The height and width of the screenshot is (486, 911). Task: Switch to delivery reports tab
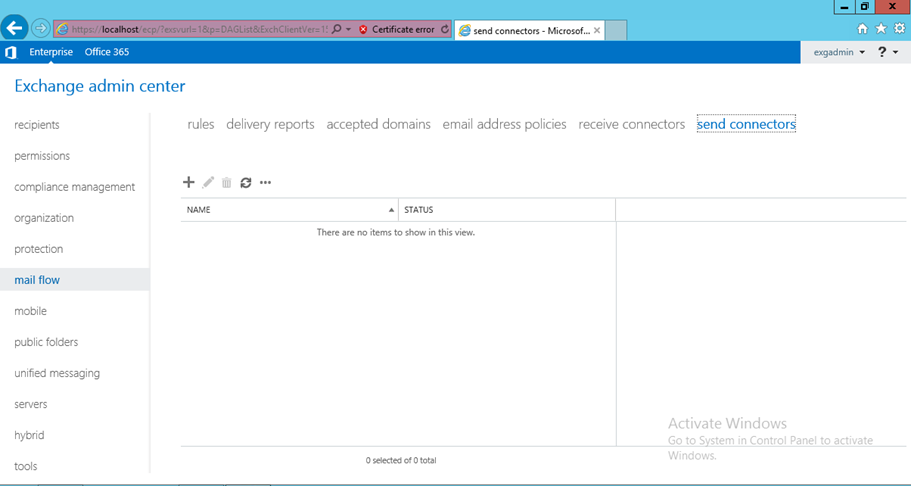tap(270, 124)
